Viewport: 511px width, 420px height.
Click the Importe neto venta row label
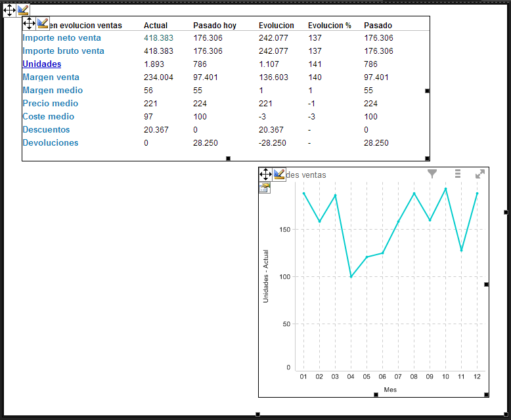coord(62,38)
